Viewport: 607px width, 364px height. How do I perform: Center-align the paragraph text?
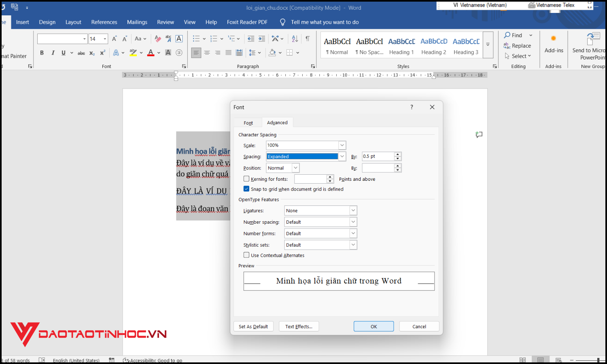point(207,53)
